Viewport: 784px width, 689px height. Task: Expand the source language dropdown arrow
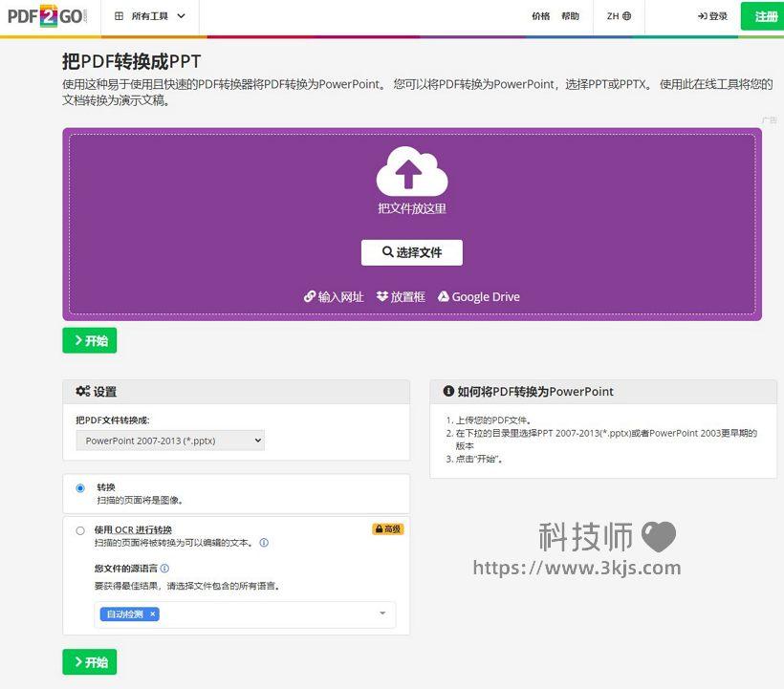click(382, 614)
